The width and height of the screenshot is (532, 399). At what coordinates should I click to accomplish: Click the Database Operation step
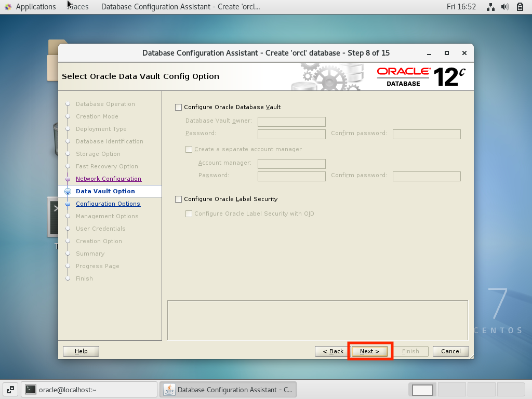point(105,104)
